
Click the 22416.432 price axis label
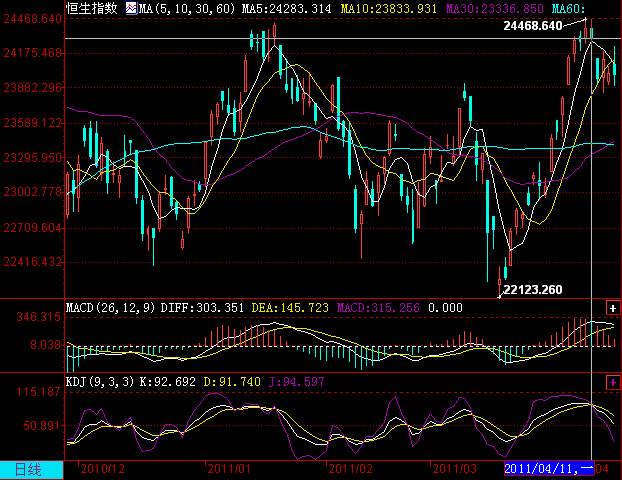coord(33,262)
